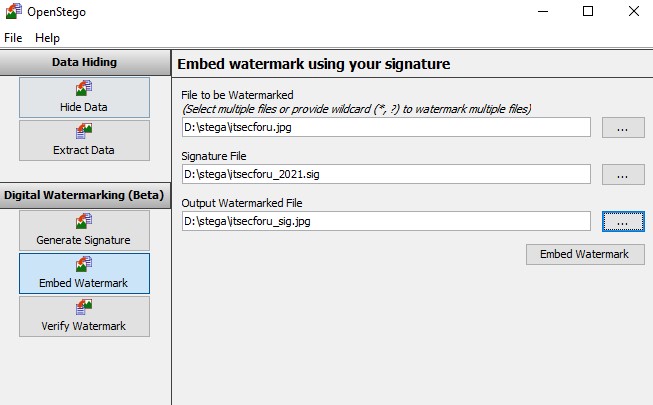Click the Hide Data icon
Viewport: 653px width, 405px height.
tap(84, 89)
